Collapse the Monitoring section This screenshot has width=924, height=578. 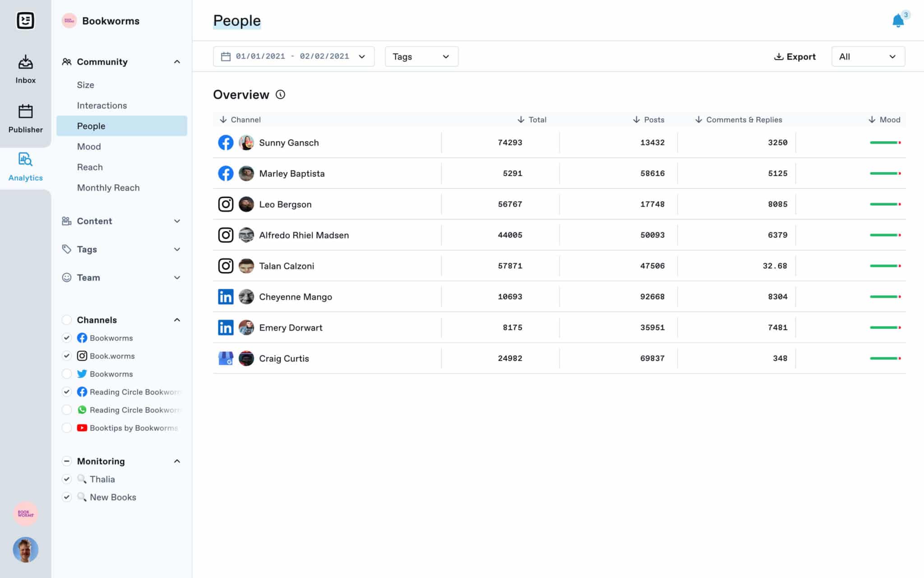pos(177,461)
